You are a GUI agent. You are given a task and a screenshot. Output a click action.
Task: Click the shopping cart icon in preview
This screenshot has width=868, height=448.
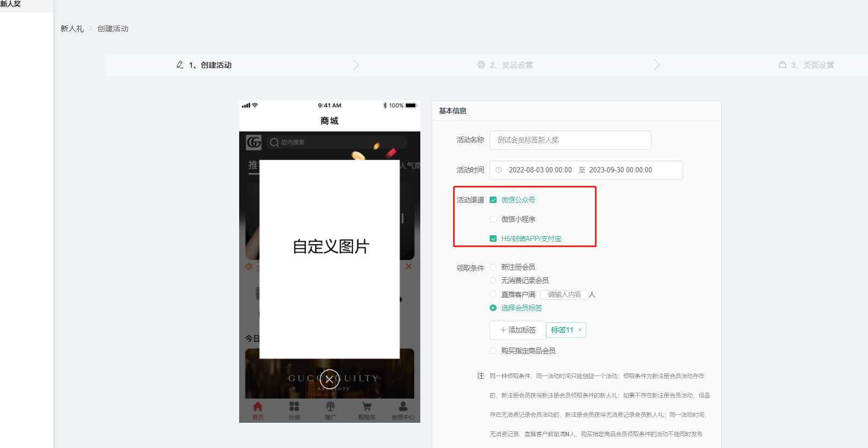tap(367, 407)
